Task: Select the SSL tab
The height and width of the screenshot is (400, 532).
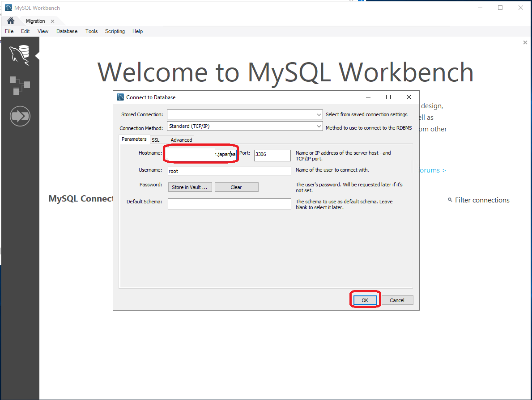Action: click(x=156, y=139)
